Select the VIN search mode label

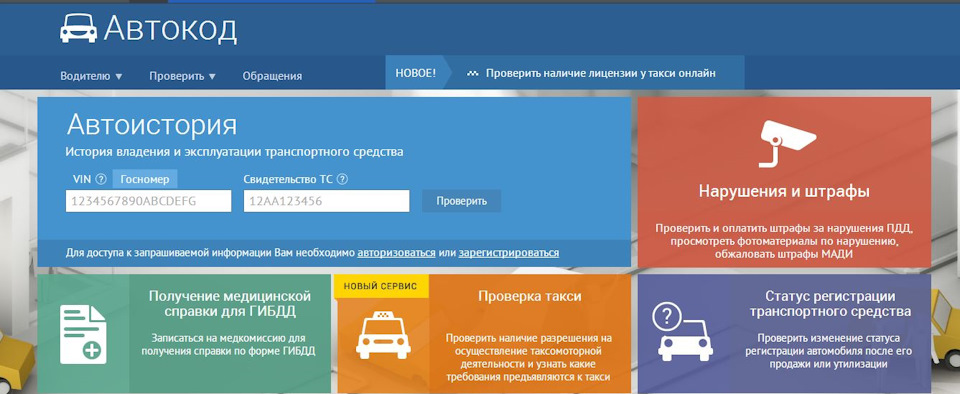point(81,180)
